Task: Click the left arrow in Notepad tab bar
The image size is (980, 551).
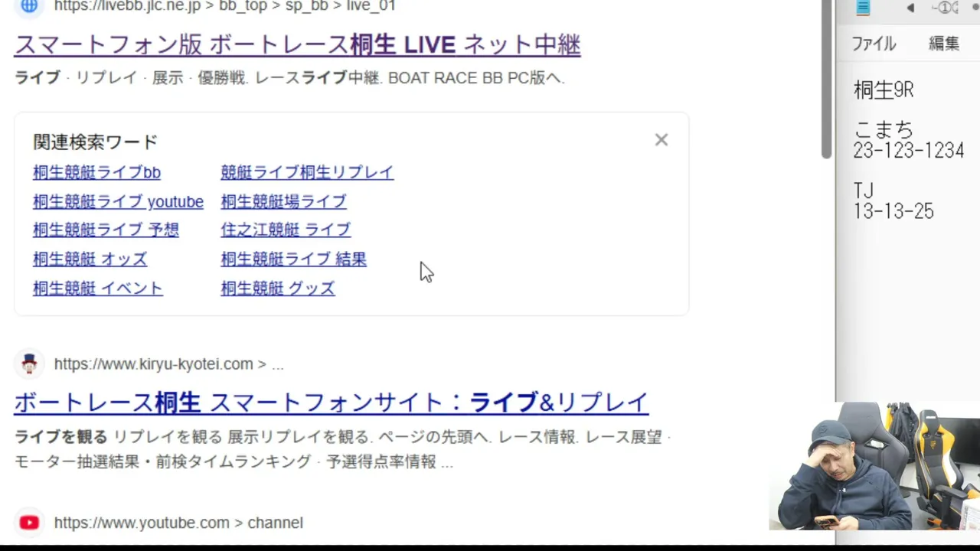Action: (910, 8)
